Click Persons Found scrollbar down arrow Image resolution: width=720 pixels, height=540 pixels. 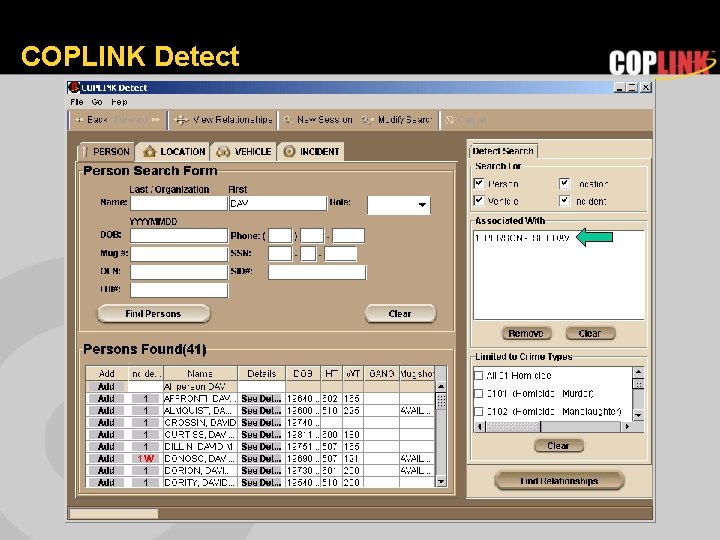[x=441, y=481]
